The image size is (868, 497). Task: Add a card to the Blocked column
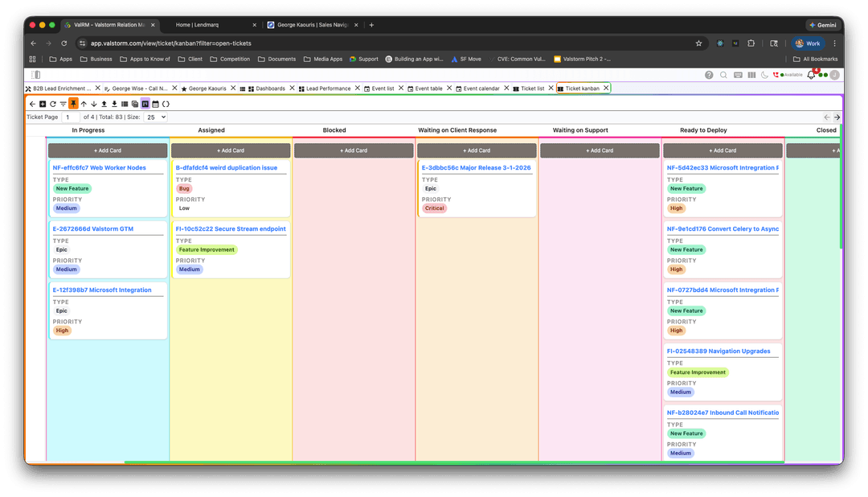pos(354,150)
